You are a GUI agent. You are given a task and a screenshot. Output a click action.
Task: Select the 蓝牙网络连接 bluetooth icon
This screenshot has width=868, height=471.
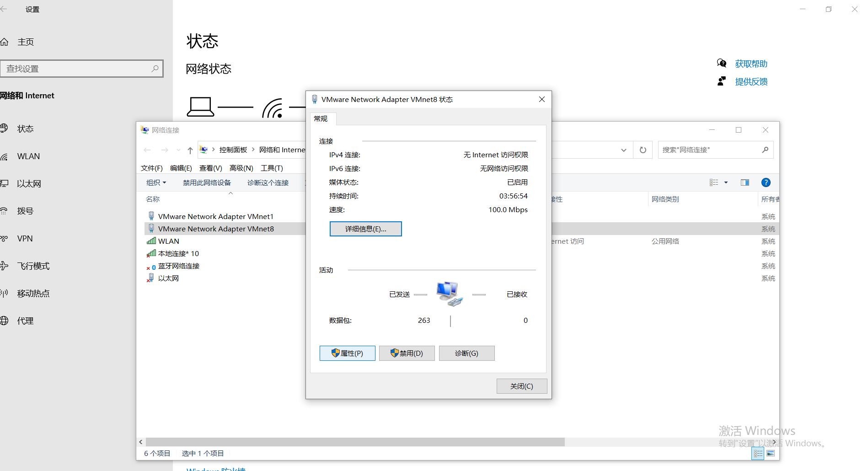click(151, 266)
